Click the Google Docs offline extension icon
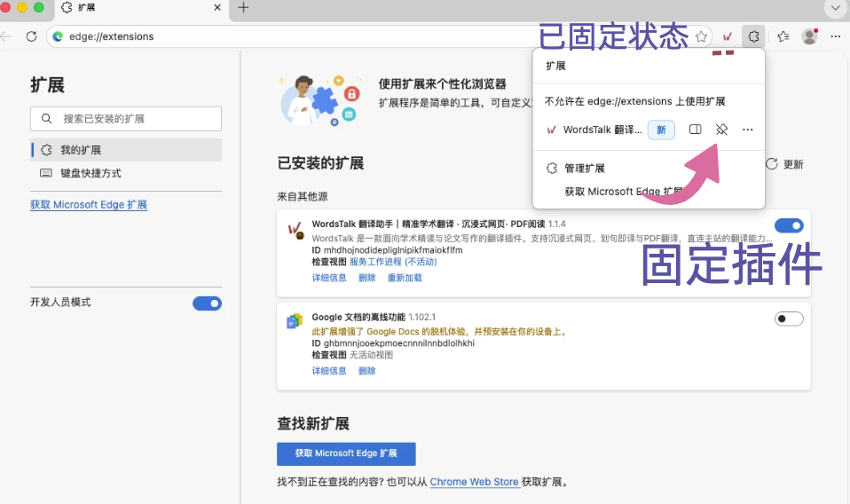The image size is (850, 504). [295, 321]
